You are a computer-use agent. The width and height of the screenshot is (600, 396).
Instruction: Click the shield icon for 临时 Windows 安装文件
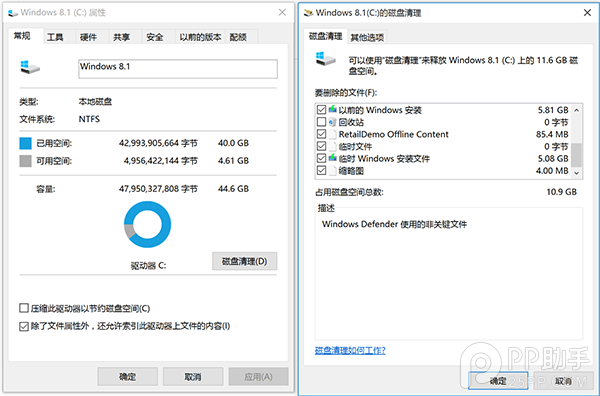pyautogui.click(x=332, y=158)
